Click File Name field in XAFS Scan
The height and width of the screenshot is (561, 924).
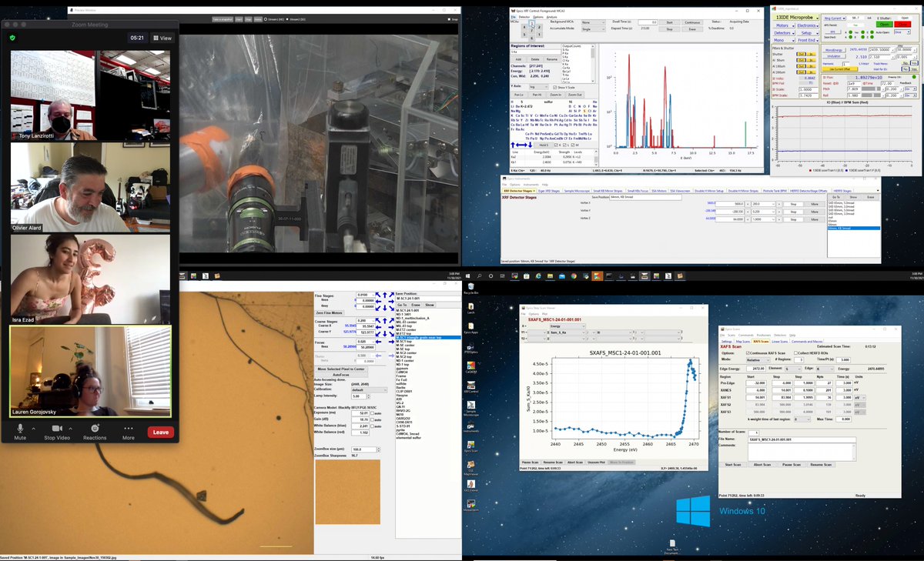(x=802, y=439)
